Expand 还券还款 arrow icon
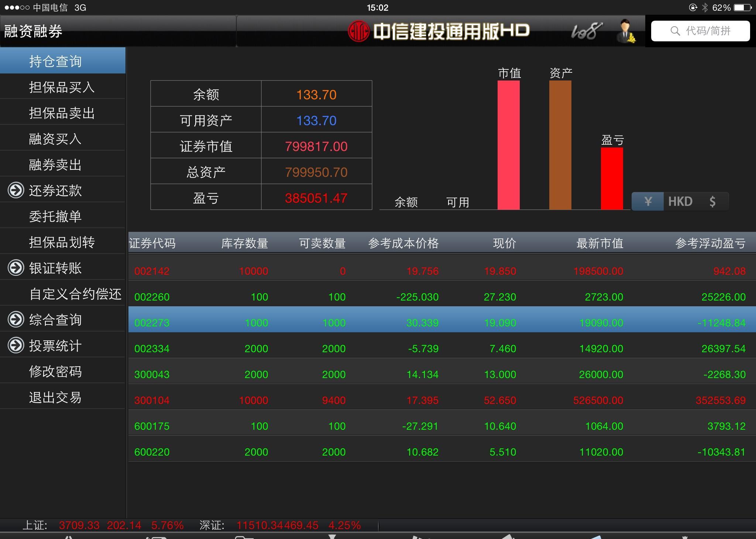Viewport: 756px width, 539px height. click(16, 190)
